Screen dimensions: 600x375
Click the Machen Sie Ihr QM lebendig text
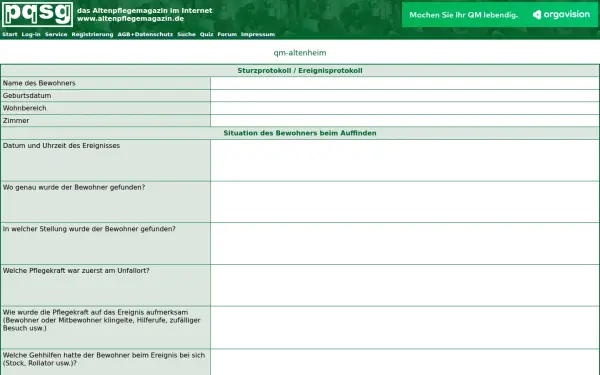click(x=463, y=15)
